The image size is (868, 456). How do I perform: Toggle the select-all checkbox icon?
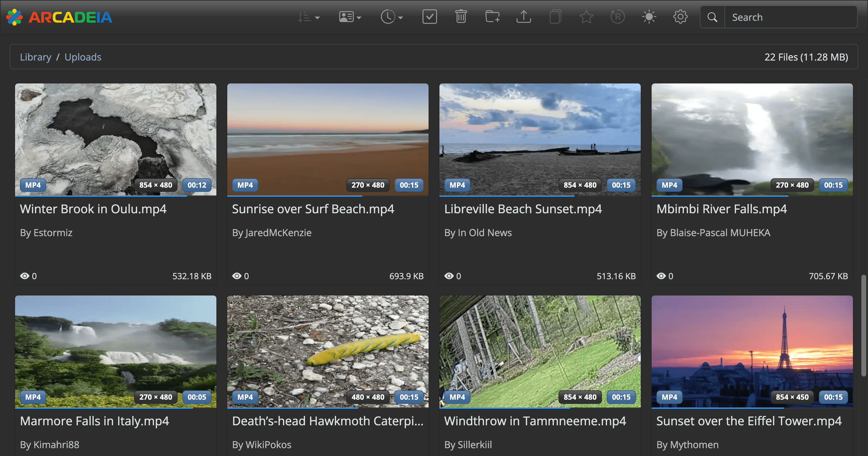[x=429, y=17]
